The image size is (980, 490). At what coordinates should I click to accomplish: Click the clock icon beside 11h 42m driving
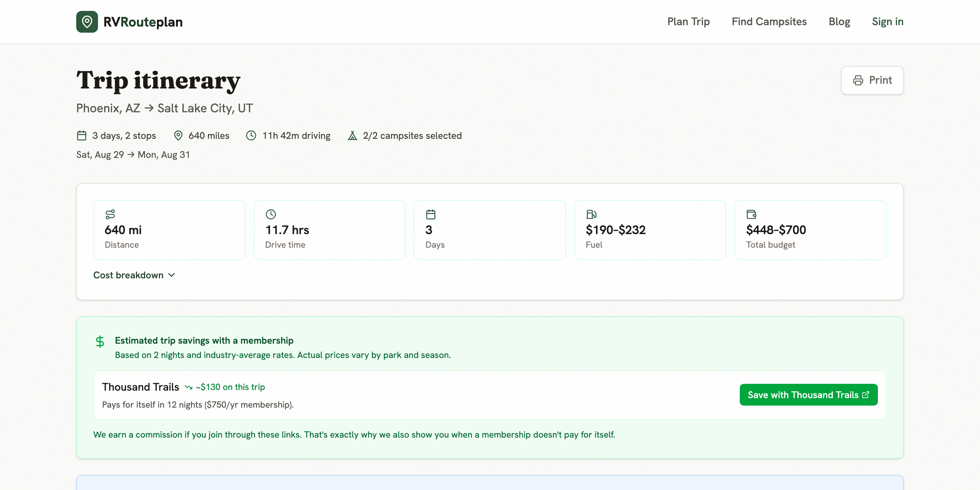click(x=251, y=136)
